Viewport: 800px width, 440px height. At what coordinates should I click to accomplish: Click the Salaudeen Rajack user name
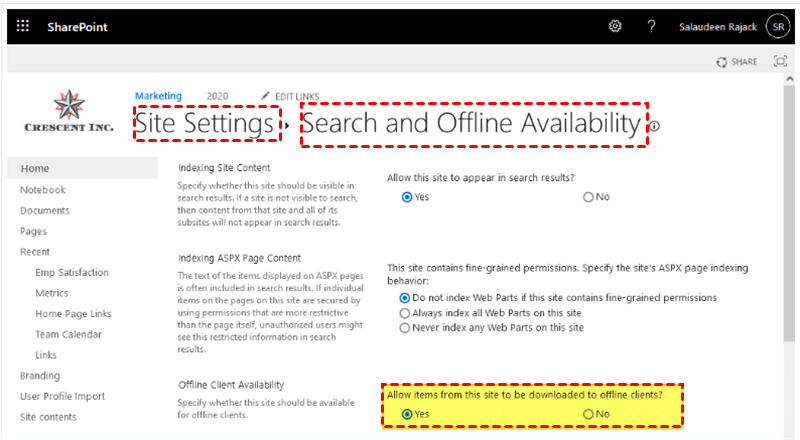[x=718, y=27]
